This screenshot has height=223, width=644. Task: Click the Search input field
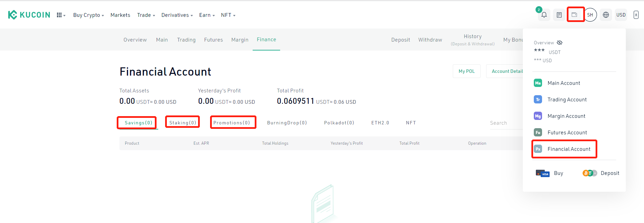pos(506,123)
